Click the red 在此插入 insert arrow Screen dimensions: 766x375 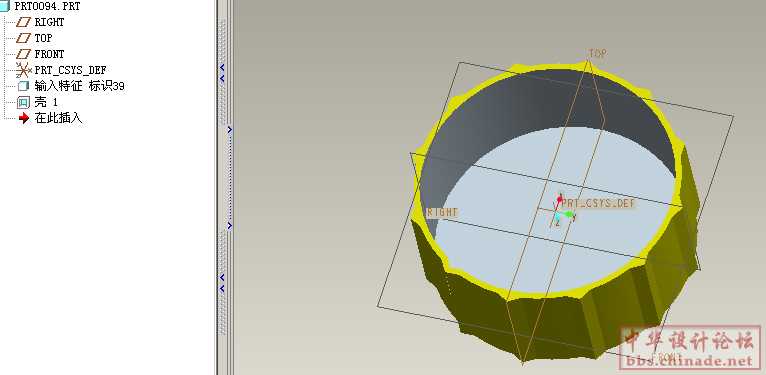[x=23, y=118]
